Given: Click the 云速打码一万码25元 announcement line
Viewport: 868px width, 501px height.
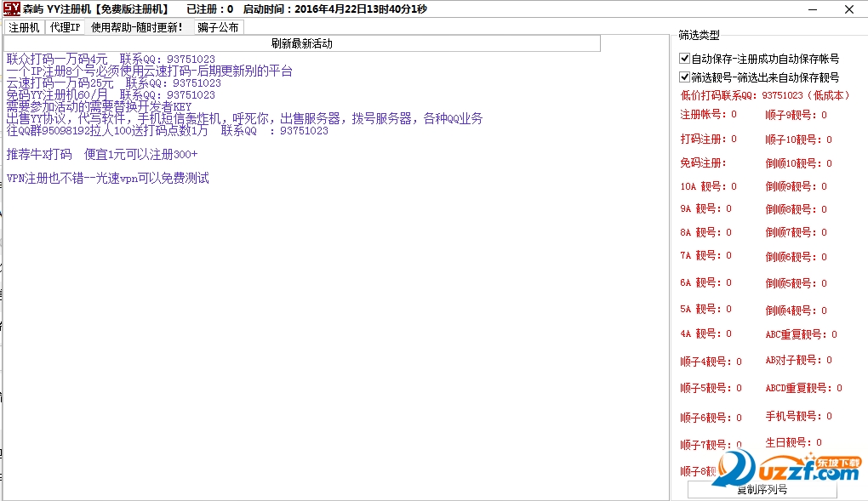Looking at the screenshot, I should (x=113, y=83).
